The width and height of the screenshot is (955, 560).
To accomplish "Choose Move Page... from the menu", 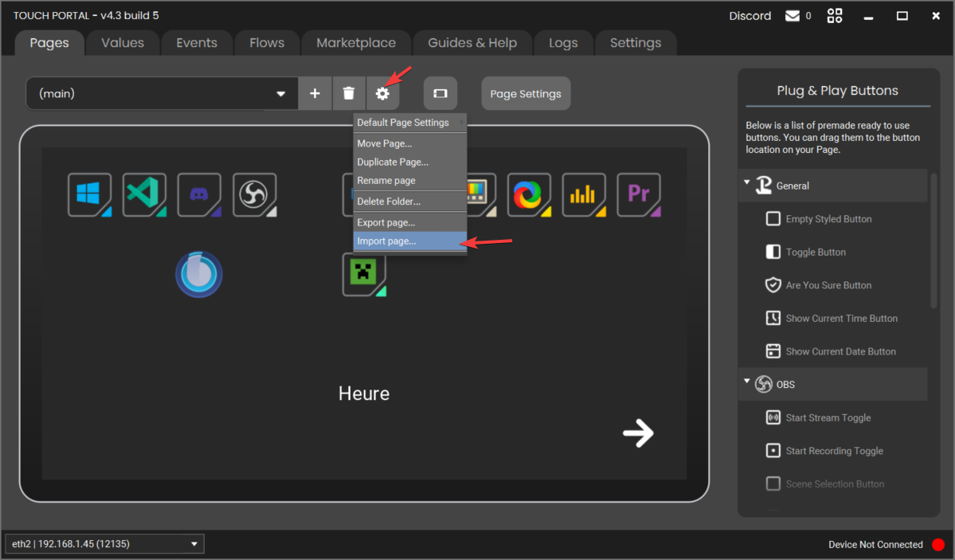I will [410, 143].
